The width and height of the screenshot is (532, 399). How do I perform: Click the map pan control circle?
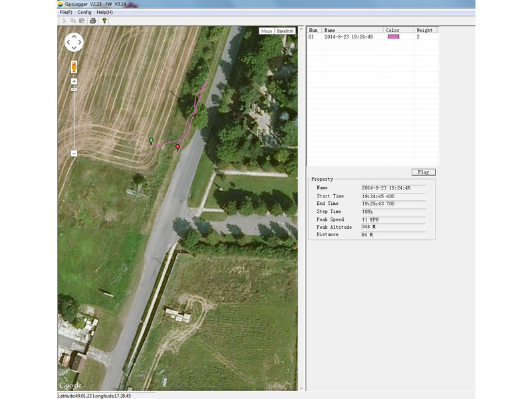pos(74,43)
